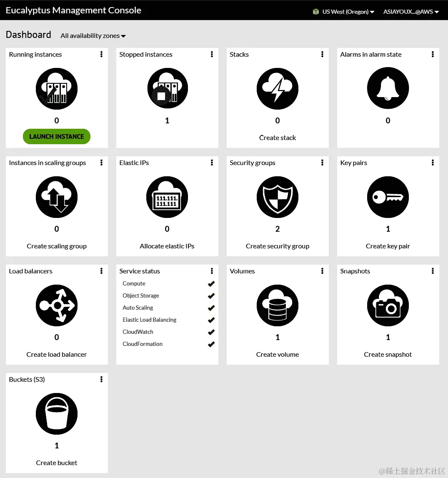
Task: Open the Security groups shield icon
Action: click(x=277, y=197)
